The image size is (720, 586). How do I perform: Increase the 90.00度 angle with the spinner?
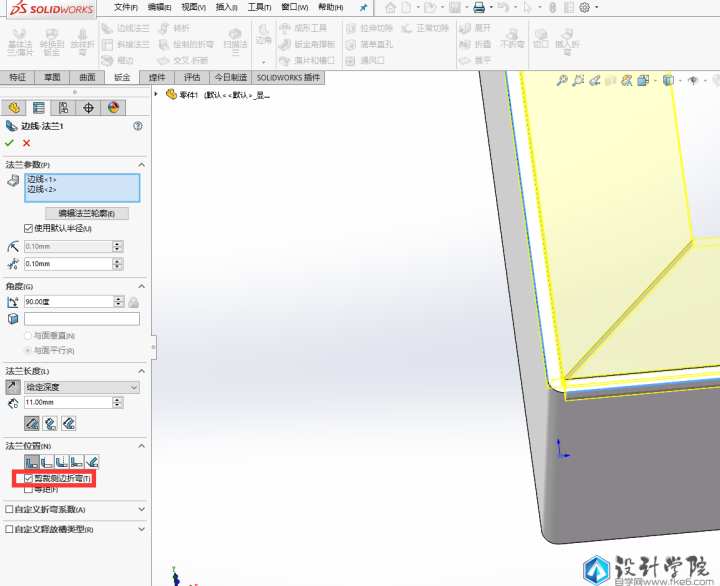(118, 298)
